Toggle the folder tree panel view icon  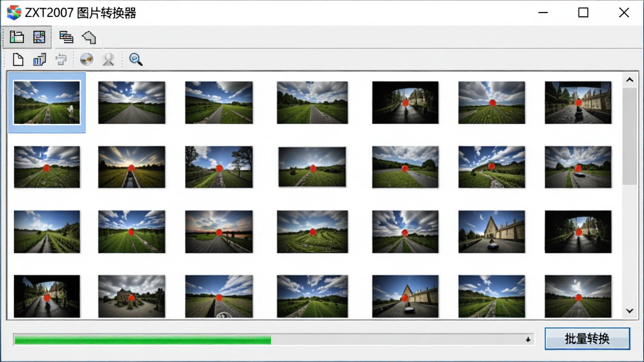click(x=16, y=37)
